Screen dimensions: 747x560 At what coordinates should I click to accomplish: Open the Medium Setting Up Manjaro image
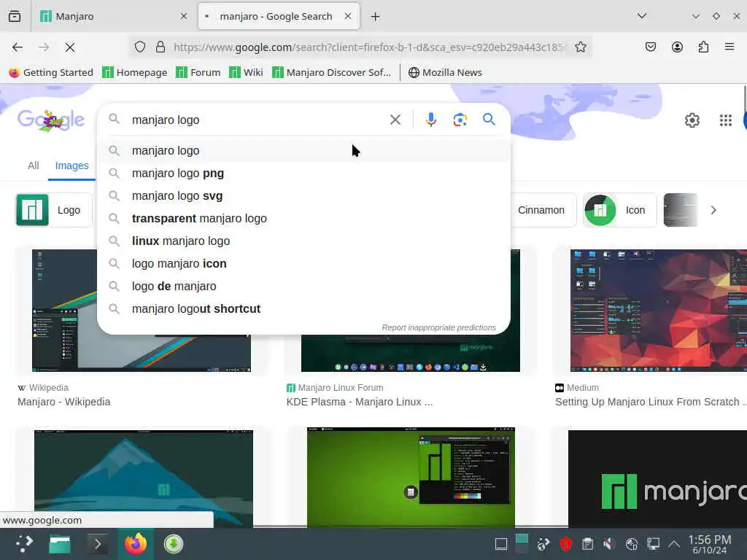point(659,310)
